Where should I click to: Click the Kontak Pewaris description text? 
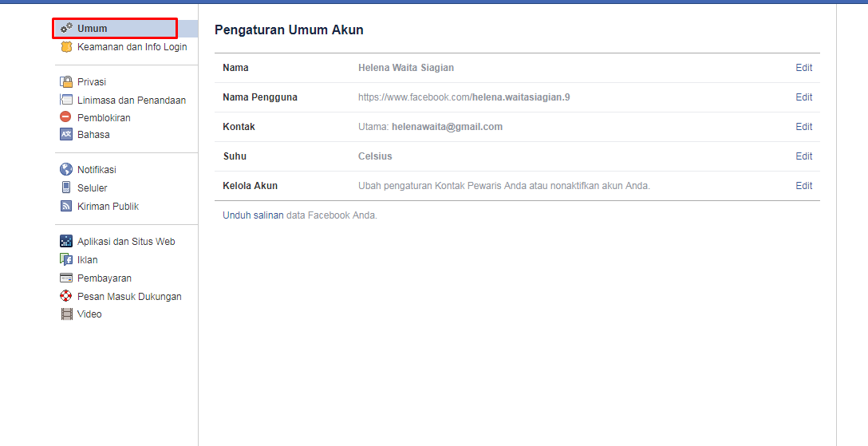point(503,186)
